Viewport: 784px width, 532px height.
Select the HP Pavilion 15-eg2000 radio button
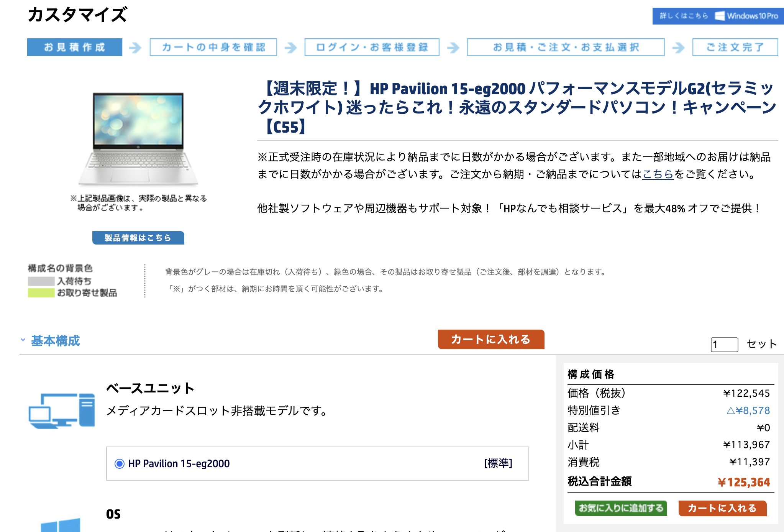tap(120, 464)
